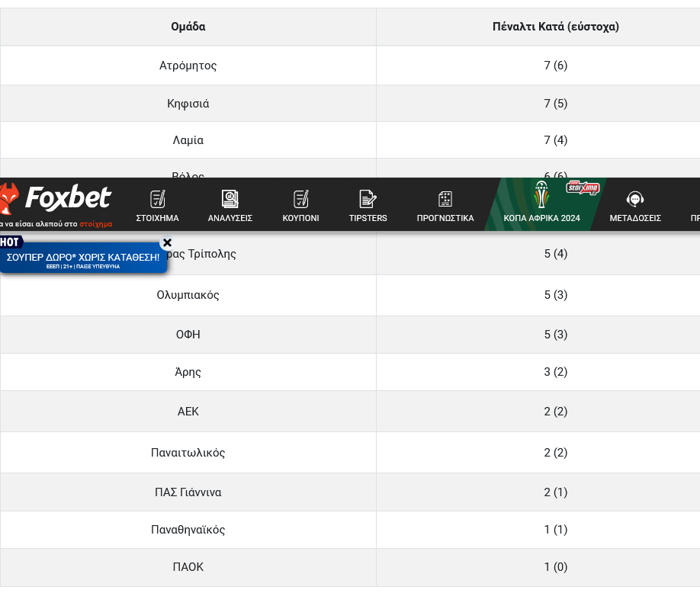The width and height of the screenshot is (700, 593).
Task: Click the 2 (2) value for Παναιτωλικός
Action: point(556,453)
